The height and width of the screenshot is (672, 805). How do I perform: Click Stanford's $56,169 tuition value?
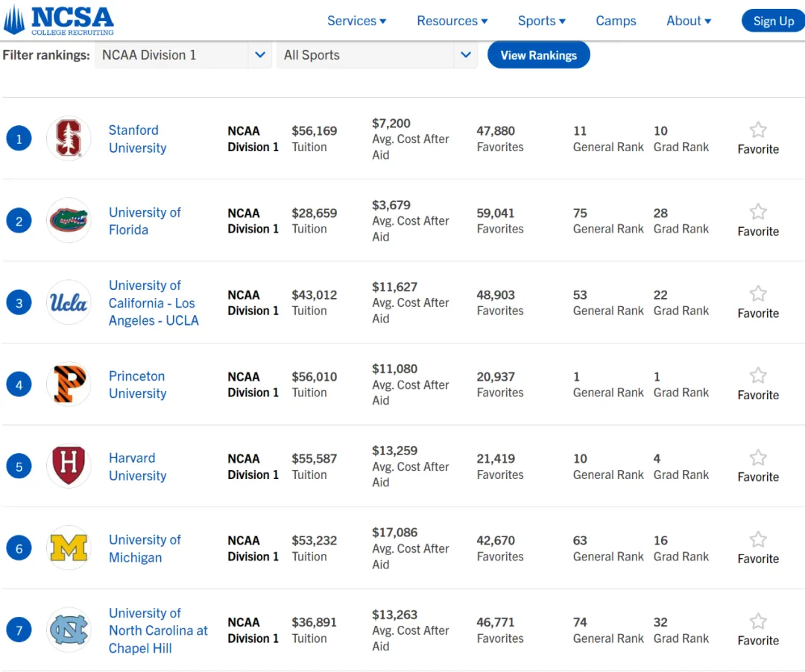coord(315,131)
